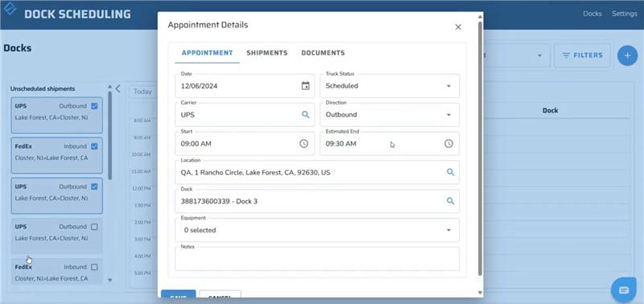Click the 'Dock' column header on schedule
This screenshot has height=304, width=644.
(550, 110)
